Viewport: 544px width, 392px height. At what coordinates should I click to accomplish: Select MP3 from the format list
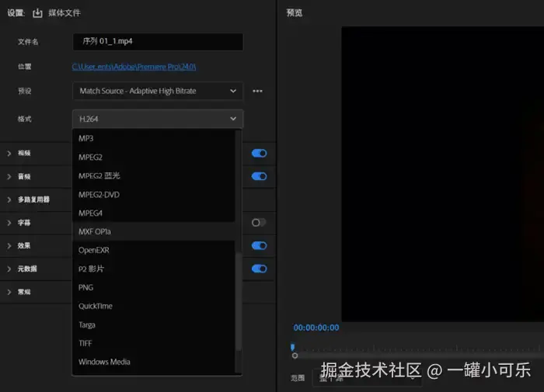pos(154,138)
